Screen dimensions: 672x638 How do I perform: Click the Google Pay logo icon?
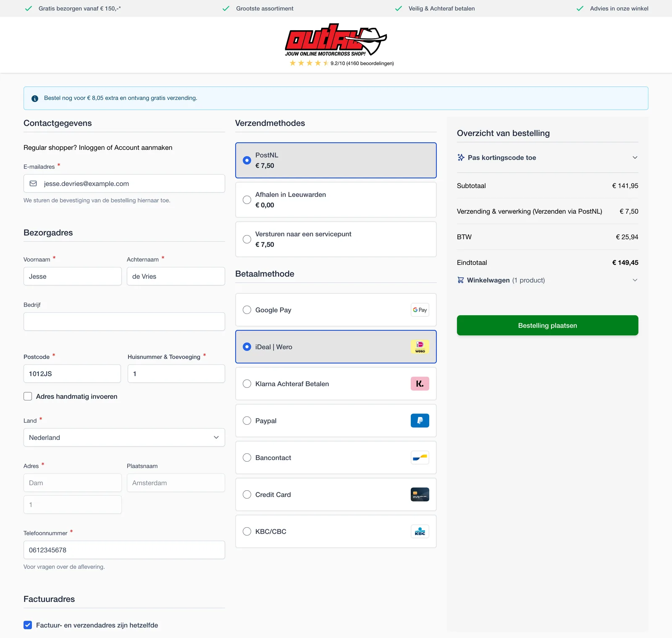(x=420, y=310)
